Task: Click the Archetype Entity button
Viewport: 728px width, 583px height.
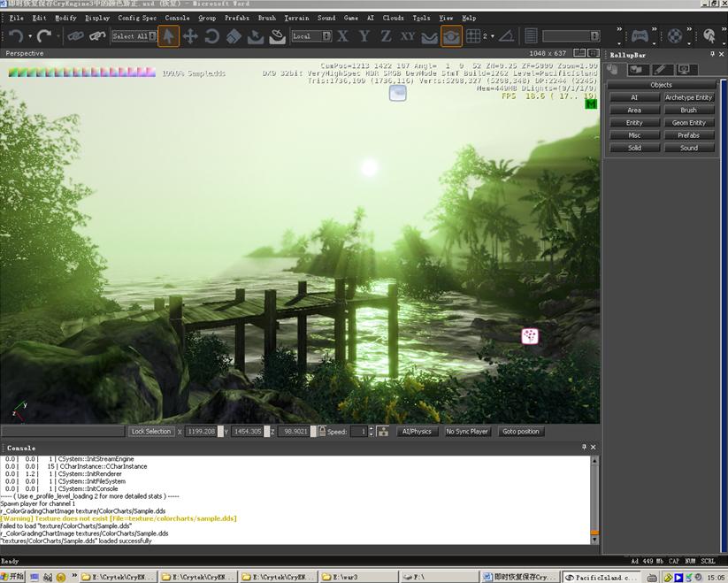Action: coord(688,97)
